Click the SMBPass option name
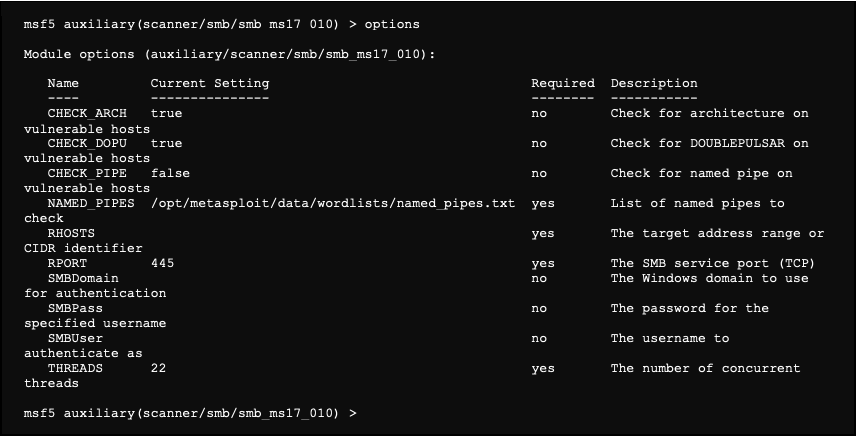This screenshot has height=436, width=857. pyautogui.click(x=75, y=309)
